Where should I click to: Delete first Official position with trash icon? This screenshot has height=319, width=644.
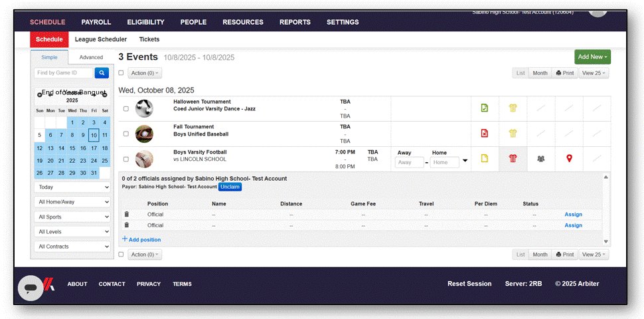[127, 214]
